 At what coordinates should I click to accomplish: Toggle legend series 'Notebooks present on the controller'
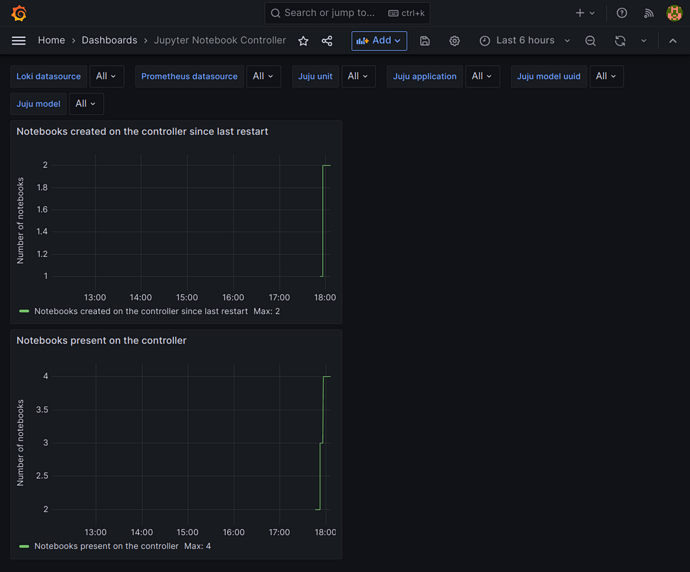[106, 546]
